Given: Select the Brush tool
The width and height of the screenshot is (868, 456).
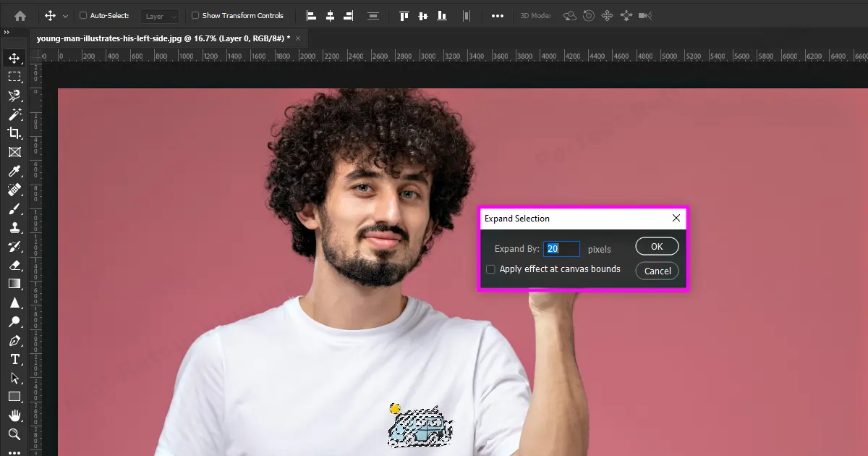Looking at the screenshot, I should (x=14, y=209).
